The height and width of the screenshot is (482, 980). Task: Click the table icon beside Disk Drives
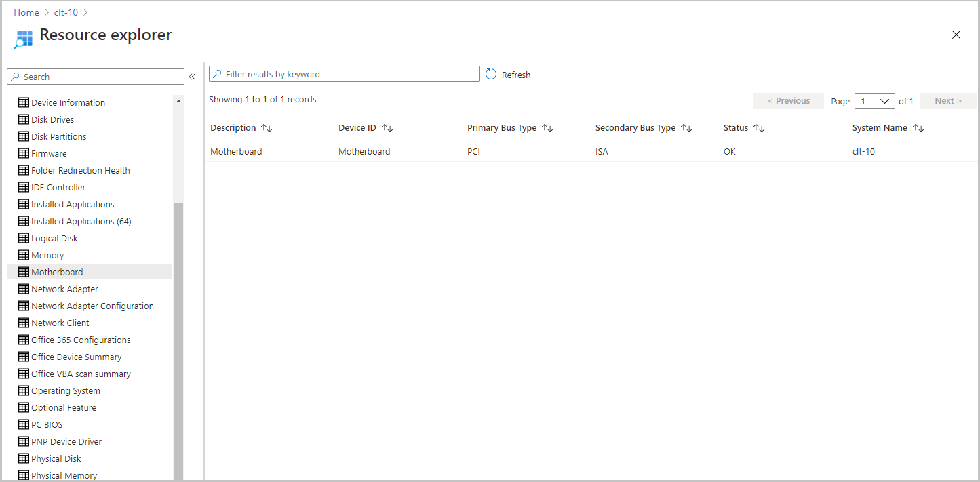tap(24, 119)
